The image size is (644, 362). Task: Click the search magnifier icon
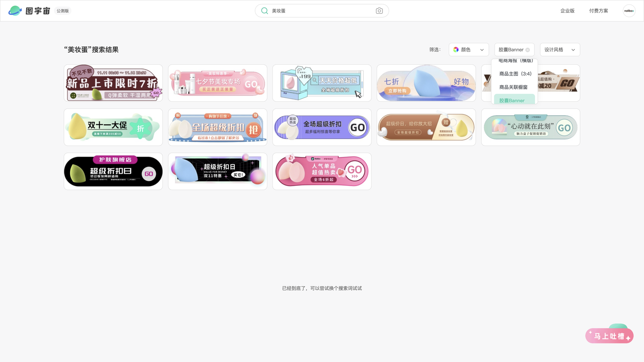coord(264,11)
